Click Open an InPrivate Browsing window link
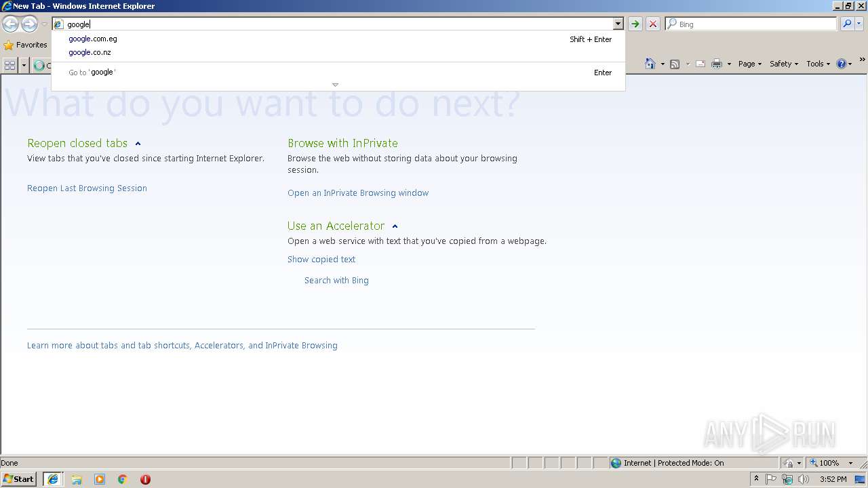 (x=358, y=193)
